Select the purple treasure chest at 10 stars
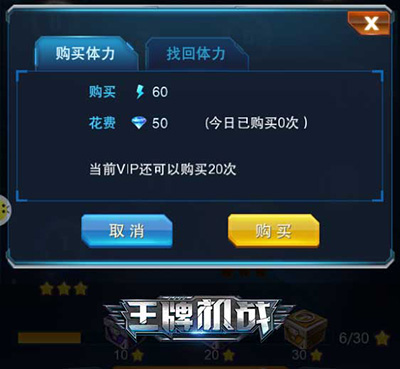 click(117, 332)
